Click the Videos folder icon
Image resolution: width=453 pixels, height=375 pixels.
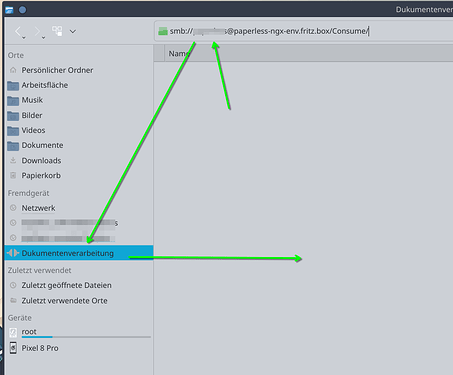click(13, 131)
